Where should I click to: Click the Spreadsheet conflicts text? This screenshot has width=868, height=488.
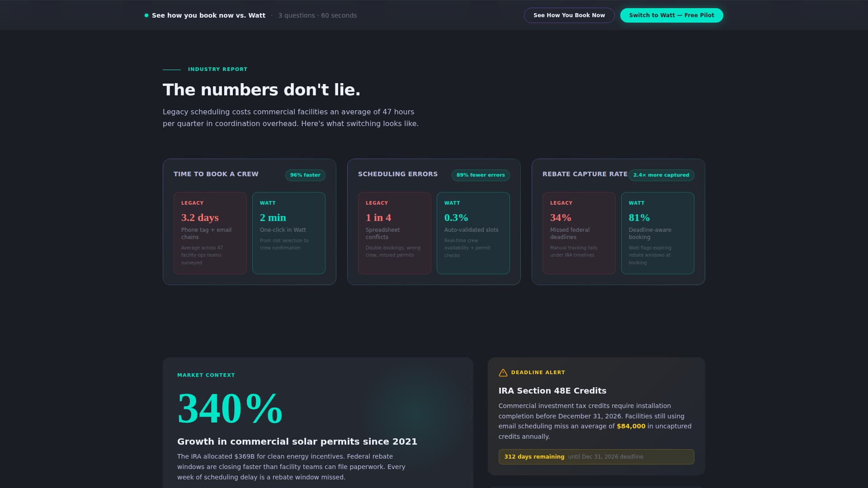[382, 234]
